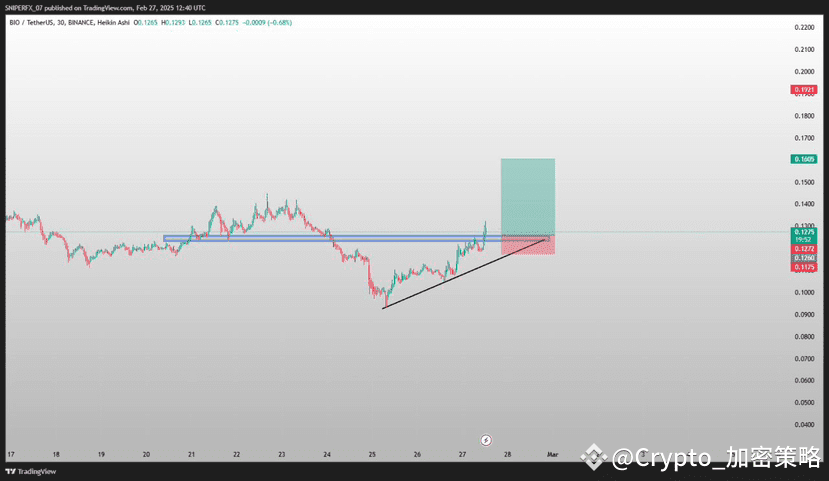The width and height of the screenshot is (829, 481).
Task: Click the red 0.1175 stop price tag
Action: (804, 267)
